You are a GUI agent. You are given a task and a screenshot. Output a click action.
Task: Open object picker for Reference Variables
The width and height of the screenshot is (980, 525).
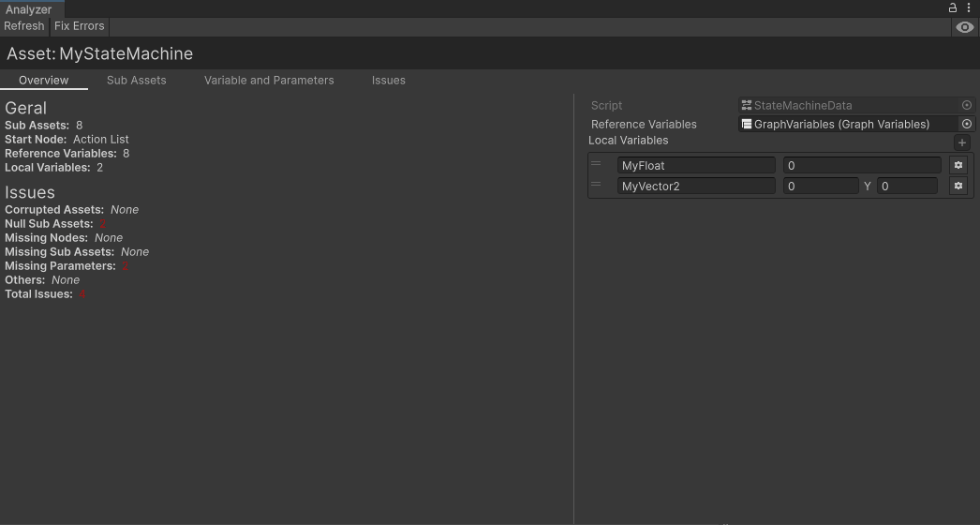967,124
